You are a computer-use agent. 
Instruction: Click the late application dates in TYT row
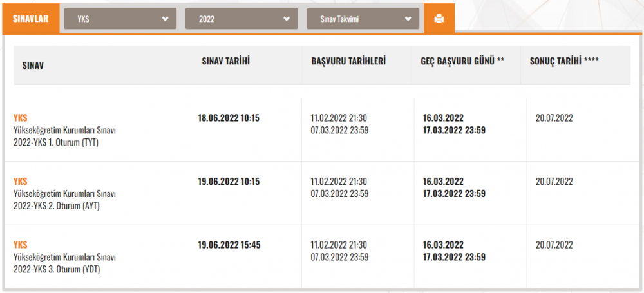click(x=454, y=124)
